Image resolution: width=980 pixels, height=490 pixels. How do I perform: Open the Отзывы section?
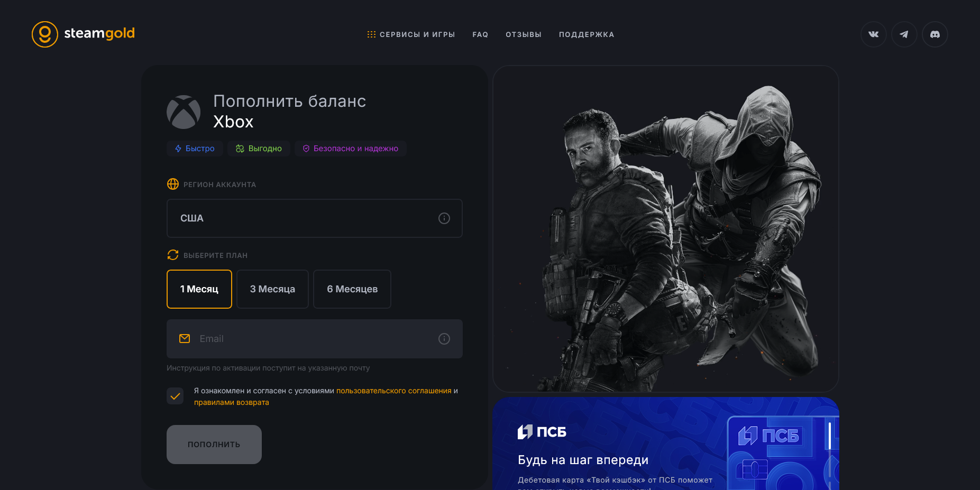524,34
